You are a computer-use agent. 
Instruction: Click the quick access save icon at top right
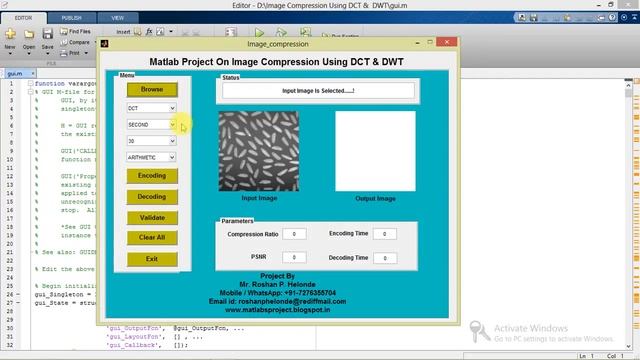point(533,18)
